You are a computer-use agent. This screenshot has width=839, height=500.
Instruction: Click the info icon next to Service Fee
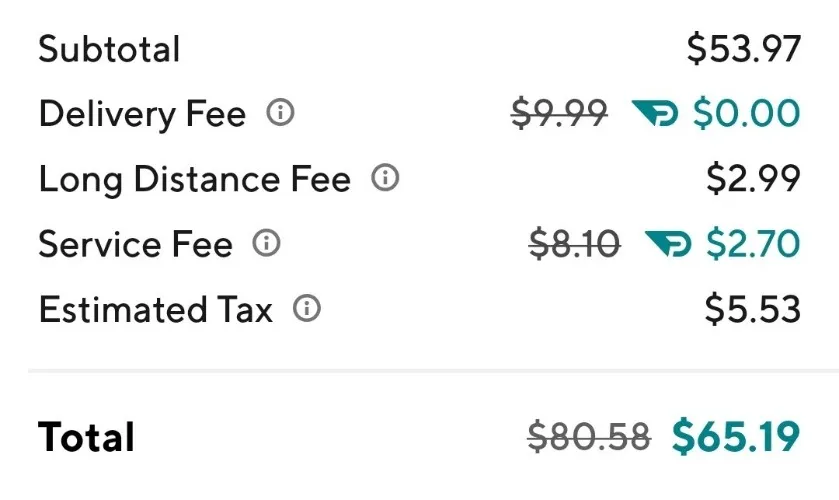[x=266, y=243]
